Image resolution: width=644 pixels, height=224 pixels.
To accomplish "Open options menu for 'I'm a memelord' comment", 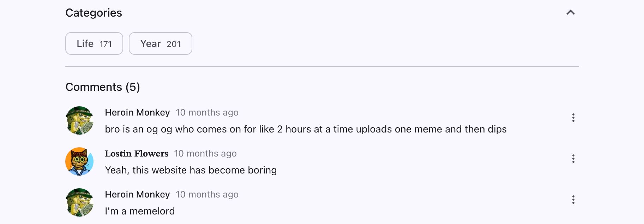I will pos(573,200).
